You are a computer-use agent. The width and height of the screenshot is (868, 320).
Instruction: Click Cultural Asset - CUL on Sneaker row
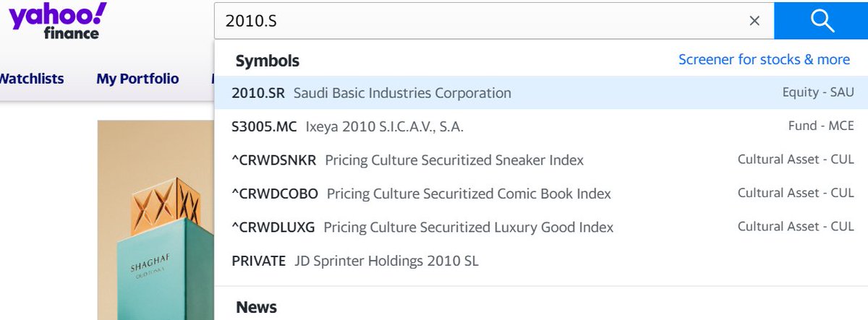pos(796,160)
